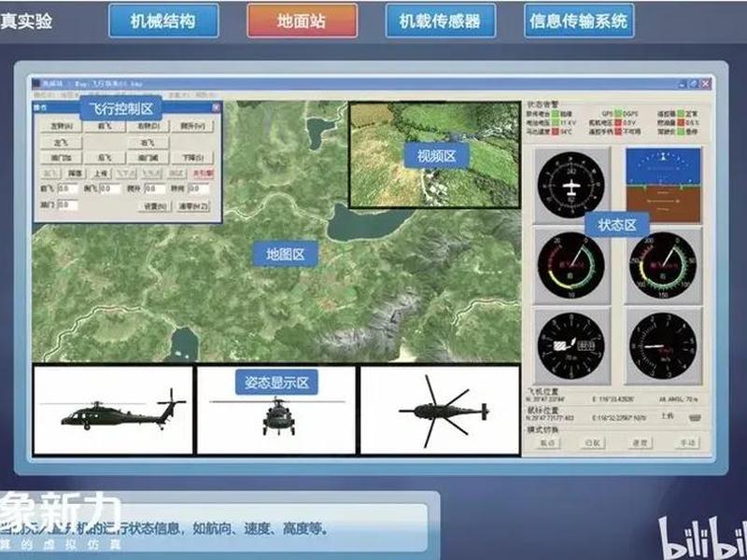Switch to the 地面站 tab
This screenshot has width=747, height=560.
point(302,21)
